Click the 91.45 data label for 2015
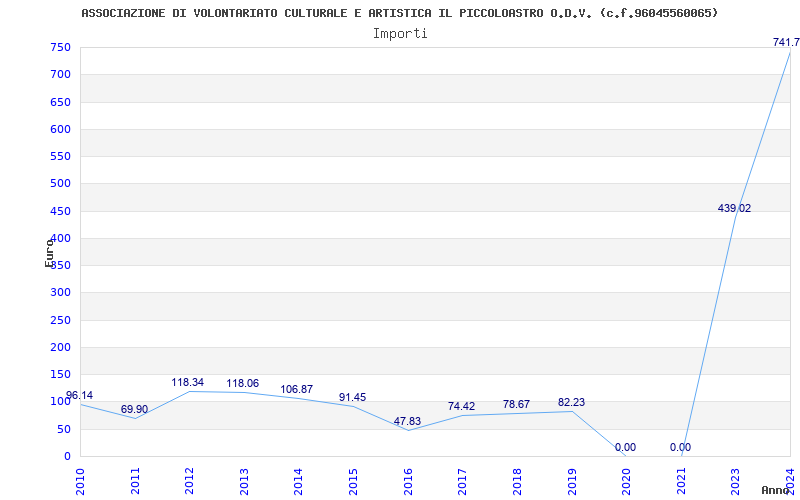This screenshot has height=500, width=800. tap(352, 397)
